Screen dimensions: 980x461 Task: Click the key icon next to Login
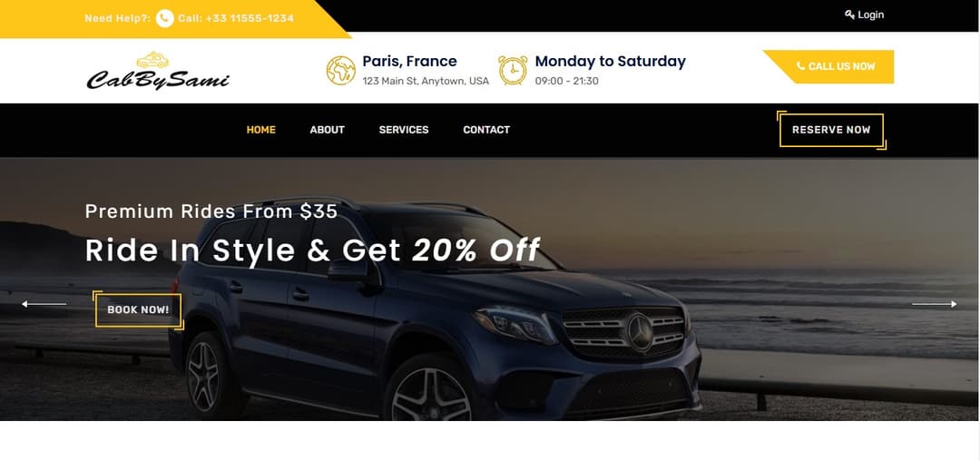point(849,15)
